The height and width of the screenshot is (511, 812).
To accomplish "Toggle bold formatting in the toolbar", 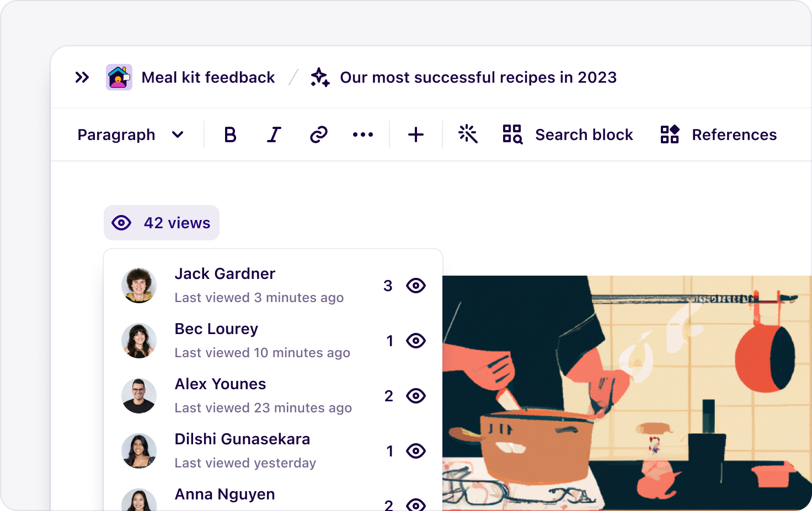I will (230, 134).
